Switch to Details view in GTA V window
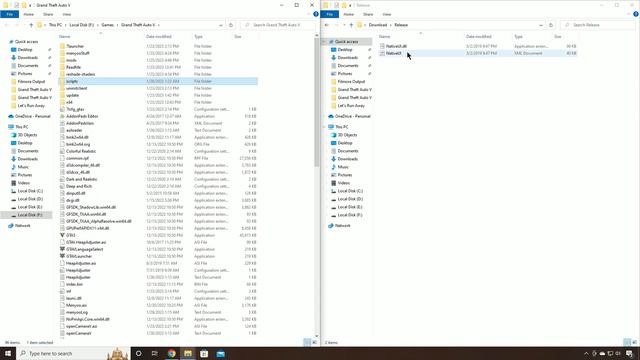Screen dimensions: 640x360 (307, 342)
